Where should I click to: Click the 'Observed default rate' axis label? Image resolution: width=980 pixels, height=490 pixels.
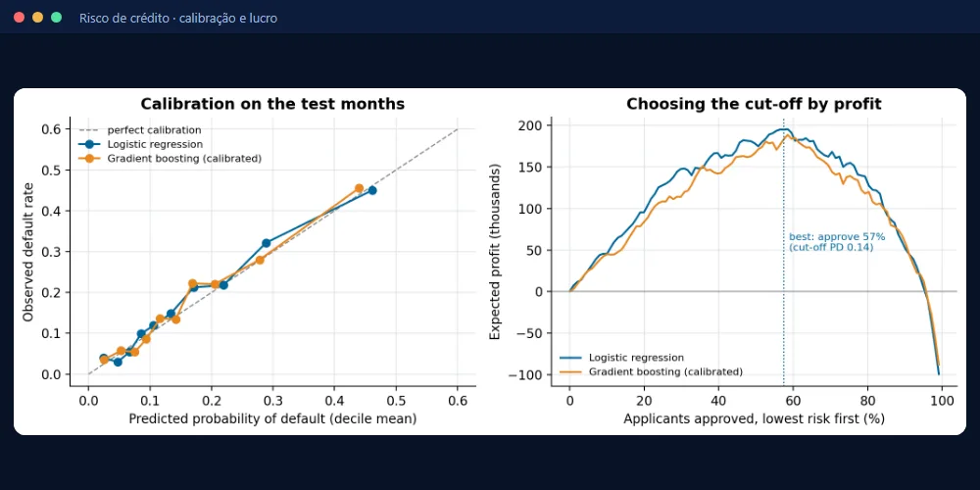[x=28, y=252]
